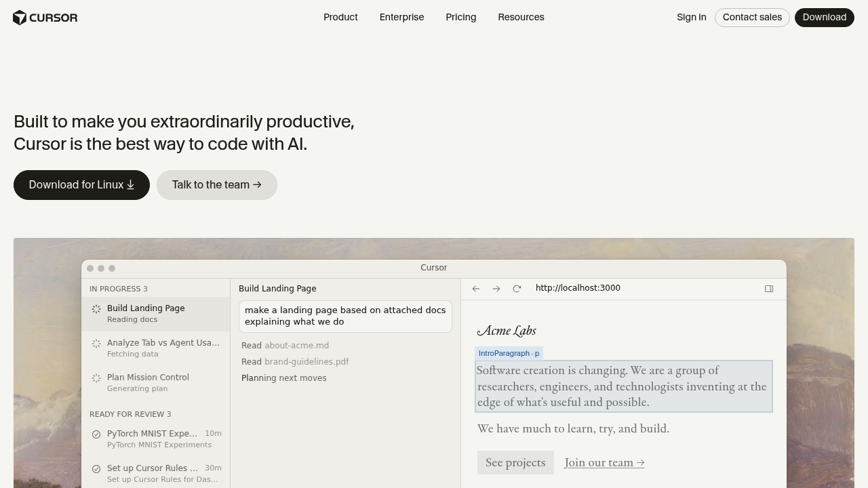Click the Talk to the team button

(x=216, y=185)
